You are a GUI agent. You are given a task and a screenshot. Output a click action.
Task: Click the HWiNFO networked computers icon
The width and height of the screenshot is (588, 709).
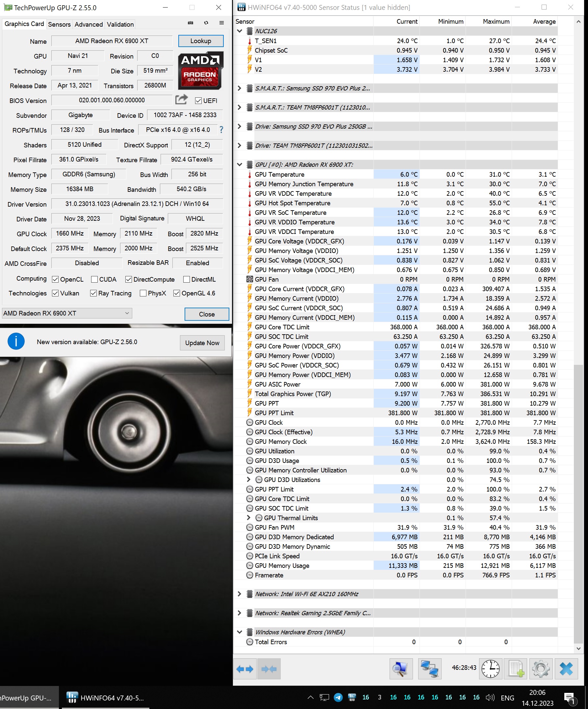click(430, 669)
